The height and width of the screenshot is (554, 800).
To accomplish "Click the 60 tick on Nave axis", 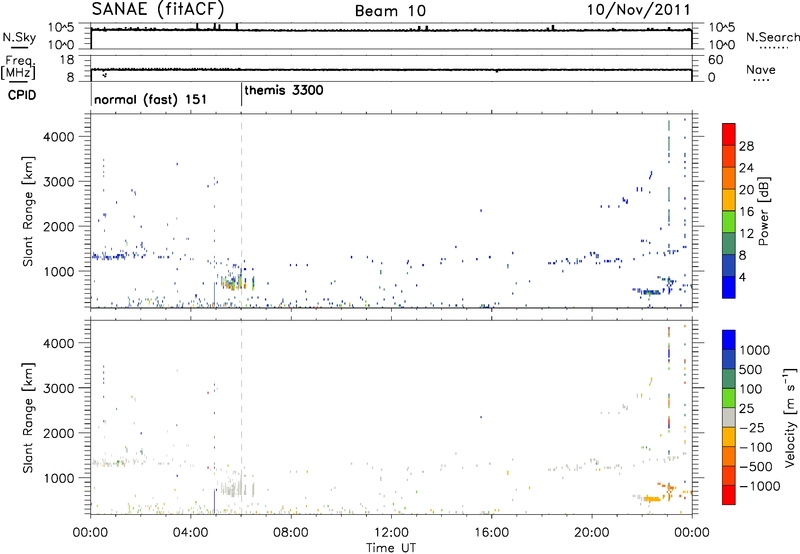I will 715,60.
